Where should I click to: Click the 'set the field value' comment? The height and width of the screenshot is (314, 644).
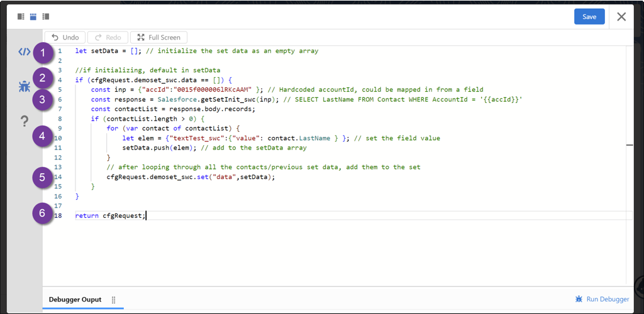pos(397,138)
